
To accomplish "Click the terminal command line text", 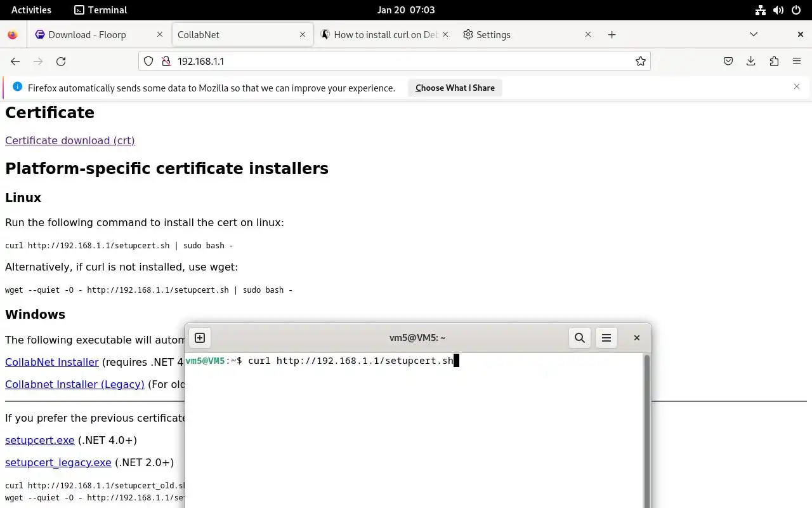I will tap(351, 361).
